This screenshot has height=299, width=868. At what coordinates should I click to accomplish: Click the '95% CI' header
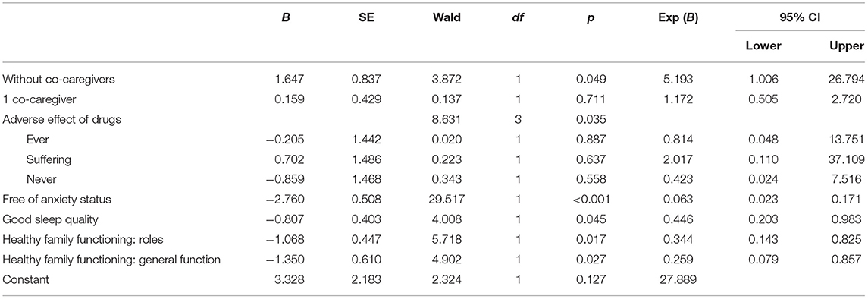pos(802,18)
